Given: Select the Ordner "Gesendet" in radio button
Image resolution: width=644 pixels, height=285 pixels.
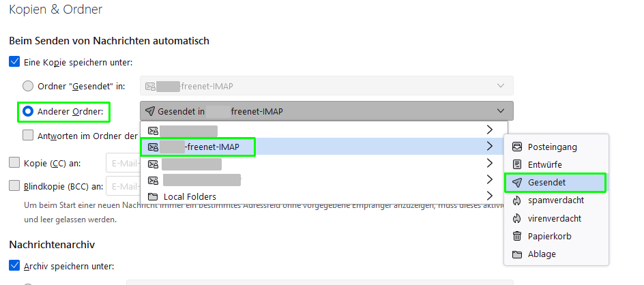Looking at the screenshot, I should click(28, 86).
